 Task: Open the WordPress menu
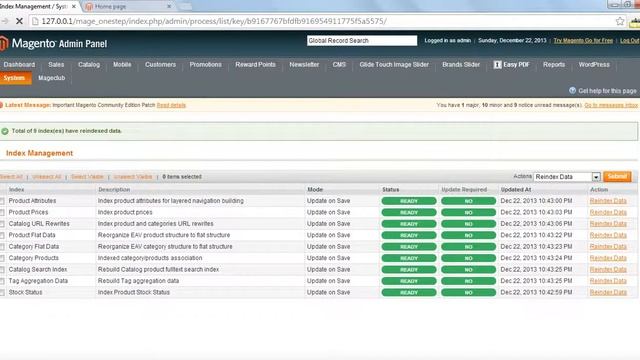[x=594, y=64]
